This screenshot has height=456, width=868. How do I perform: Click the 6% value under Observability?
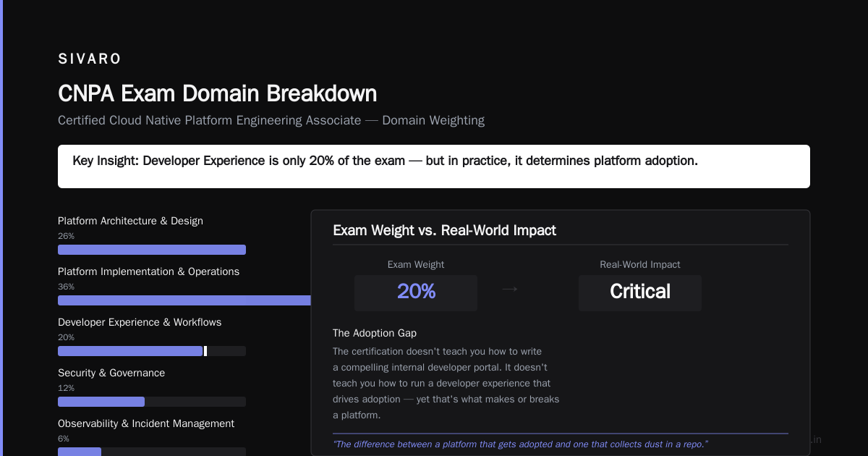(64, 439)
